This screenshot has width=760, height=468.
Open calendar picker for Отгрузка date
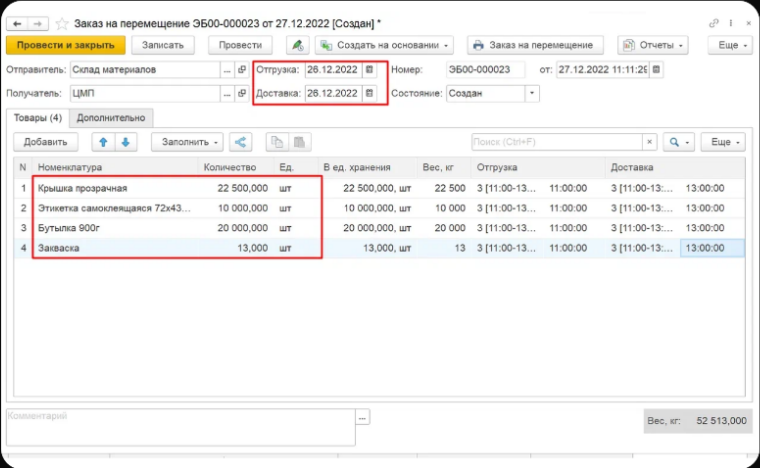(370, 70)
